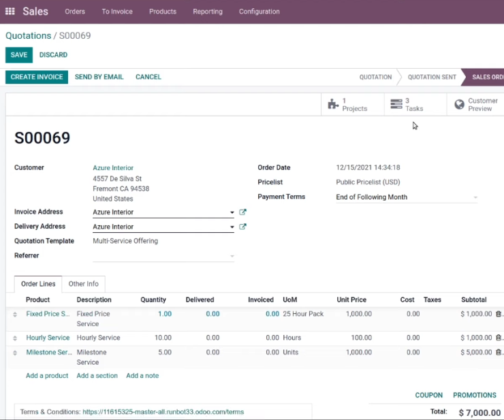Screen dimensions: 504x420
Task: Click the PROMOTIONS button
Action: tap(475, 395)
